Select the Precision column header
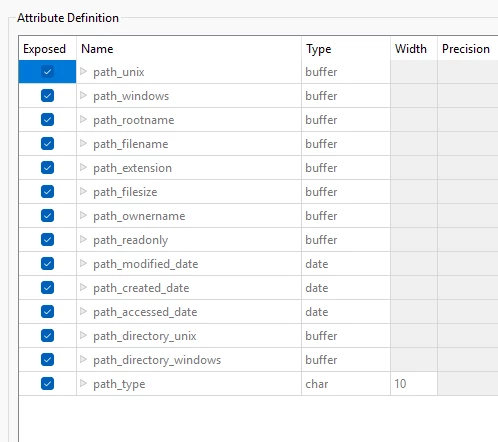The height and width of the screenshot is (442, 498). point(468,49)
